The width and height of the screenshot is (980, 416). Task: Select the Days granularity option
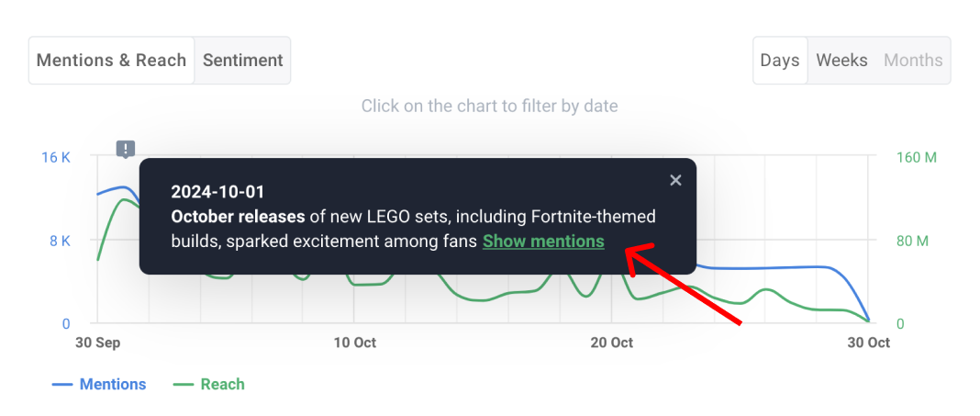(x=780, y=61)
